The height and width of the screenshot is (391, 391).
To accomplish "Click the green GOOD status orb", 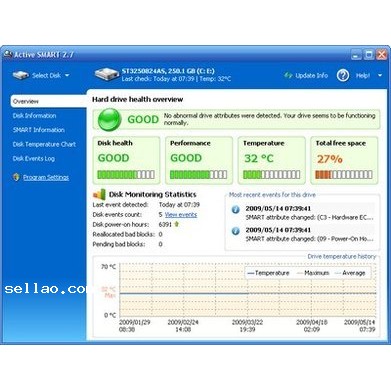I will (109, 119).
